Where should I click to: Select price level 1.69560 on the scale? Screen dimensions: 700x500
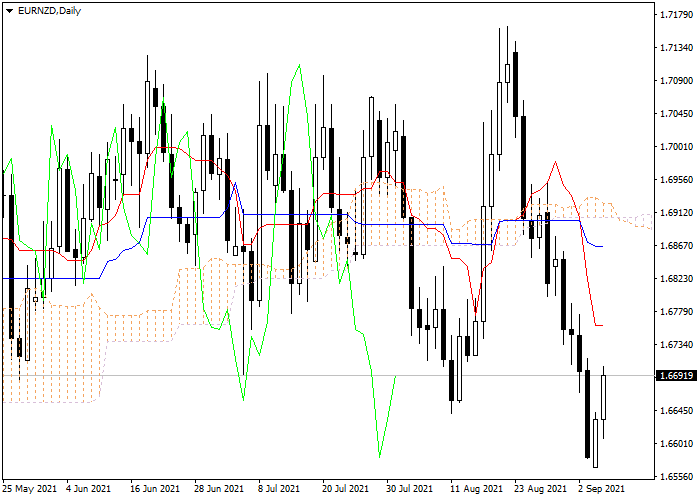[x=677, y=179]
